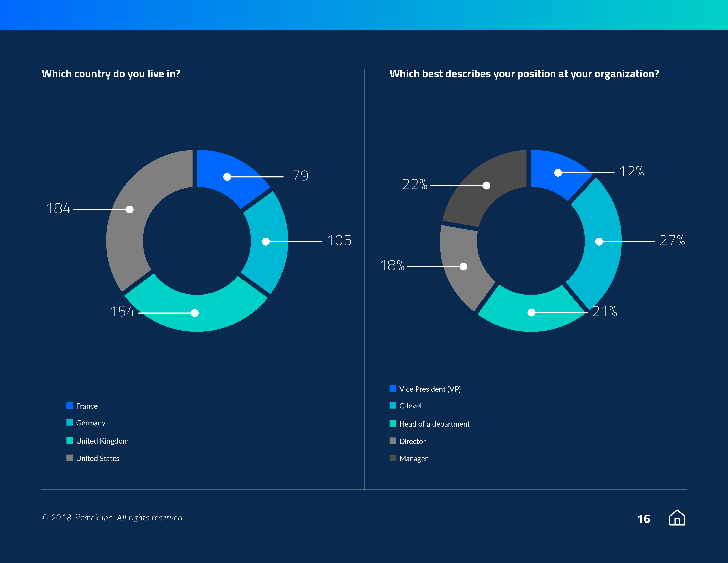The image size is (728, 563).
Task: Click the Manager dark gray legend swatch
Action: (x=393, y=458)
